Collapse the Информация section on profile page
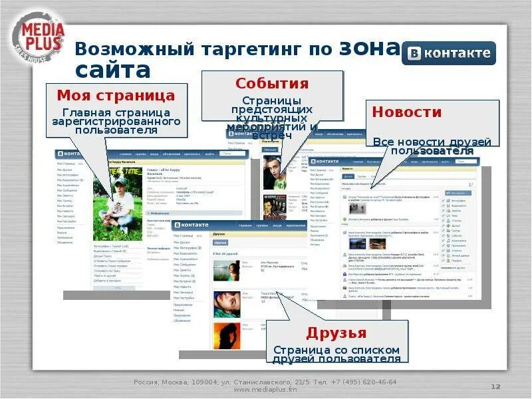This screenshot has height=399, width=532. (194, 213)
